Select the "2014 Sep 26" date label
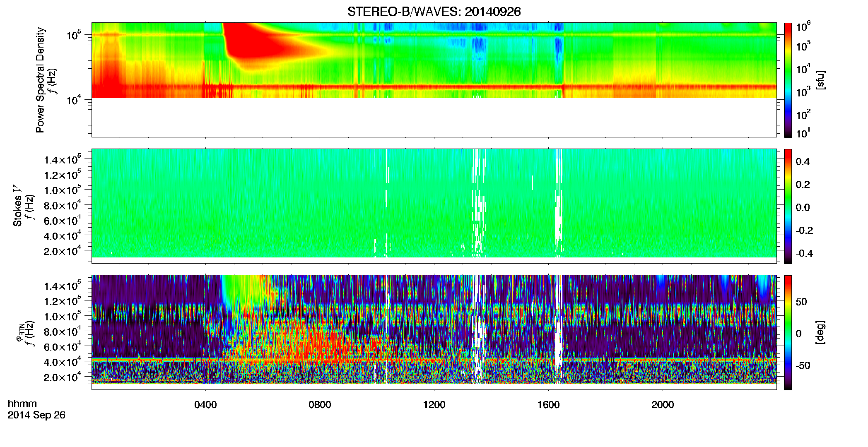Screen dimensions: 868x447 coord(36,415)
